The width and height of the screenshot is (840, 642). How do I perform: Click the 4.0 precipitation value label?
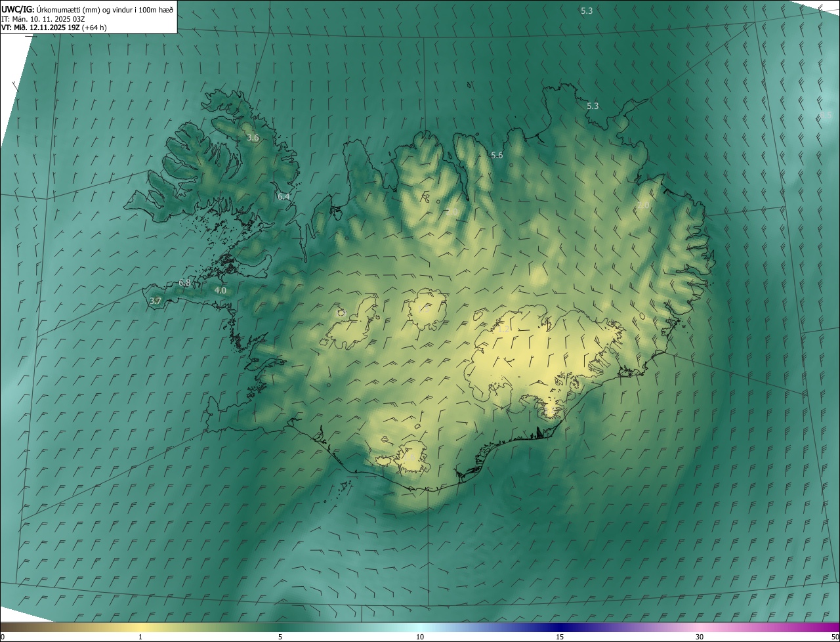220,290
